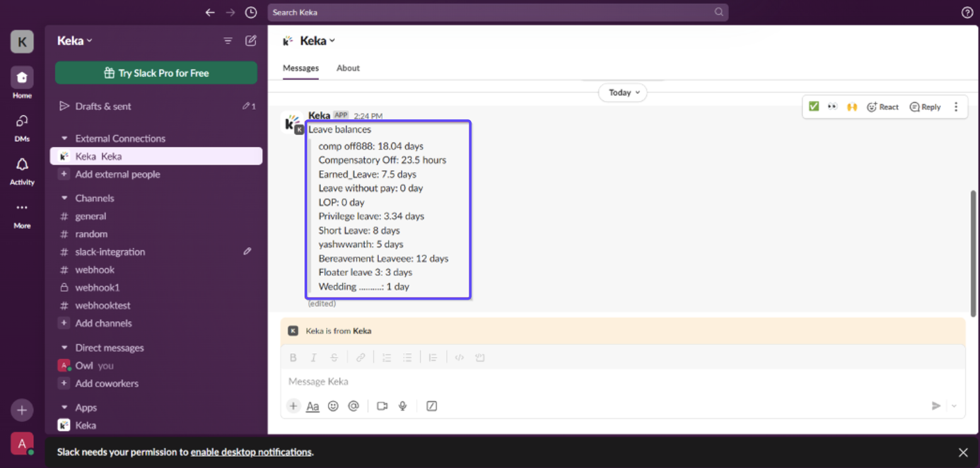Click the message list vertical scrollbar
Screen dimensions: 980x468
[x=973, y=252]
